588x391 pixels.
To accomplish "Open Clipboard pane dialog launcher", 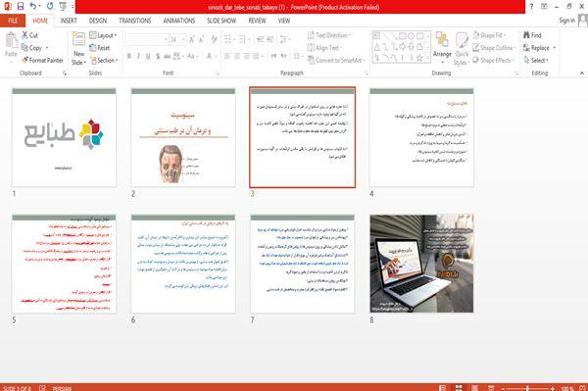I will [65, 73].
